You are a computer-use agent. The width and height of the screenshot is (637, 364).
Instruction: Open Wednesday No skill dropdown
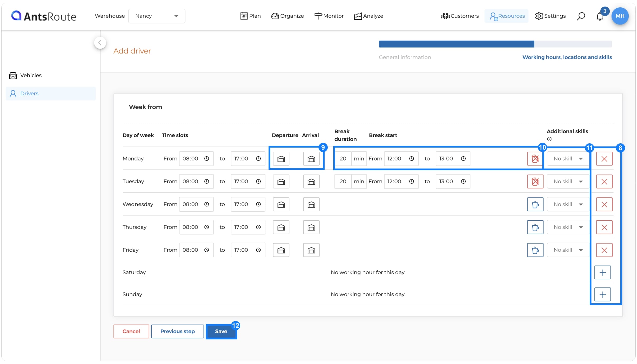point(568,204)
